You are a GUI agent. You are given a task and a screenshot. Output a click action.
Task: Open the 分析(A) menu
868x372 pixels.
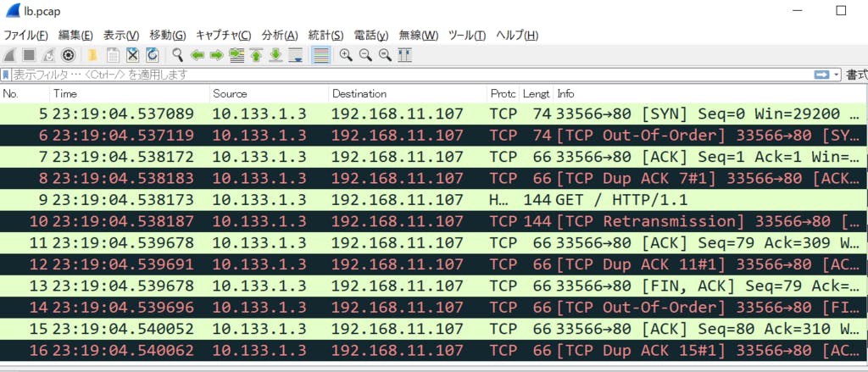click(280, 35)
